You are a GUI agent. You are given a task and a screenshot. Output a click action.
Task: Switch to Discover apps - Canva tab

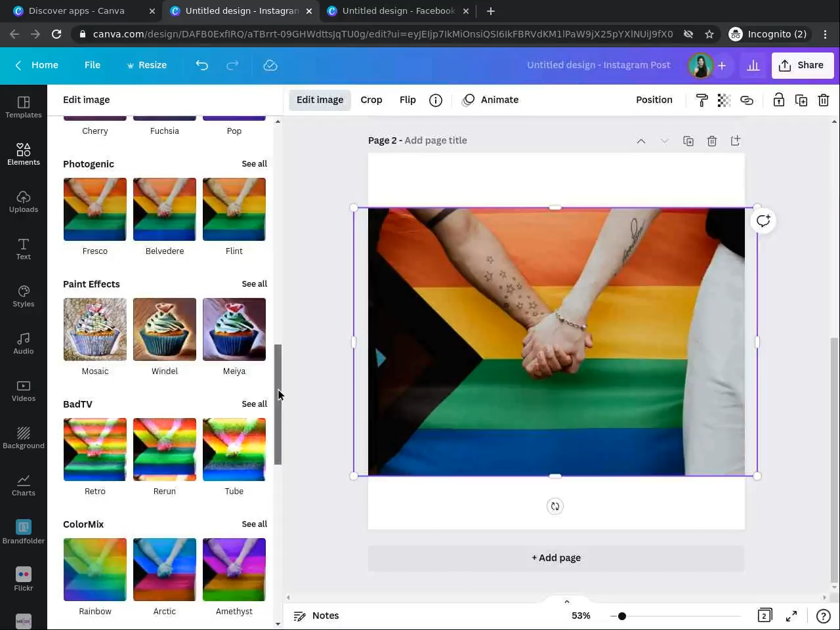(84, 11)
